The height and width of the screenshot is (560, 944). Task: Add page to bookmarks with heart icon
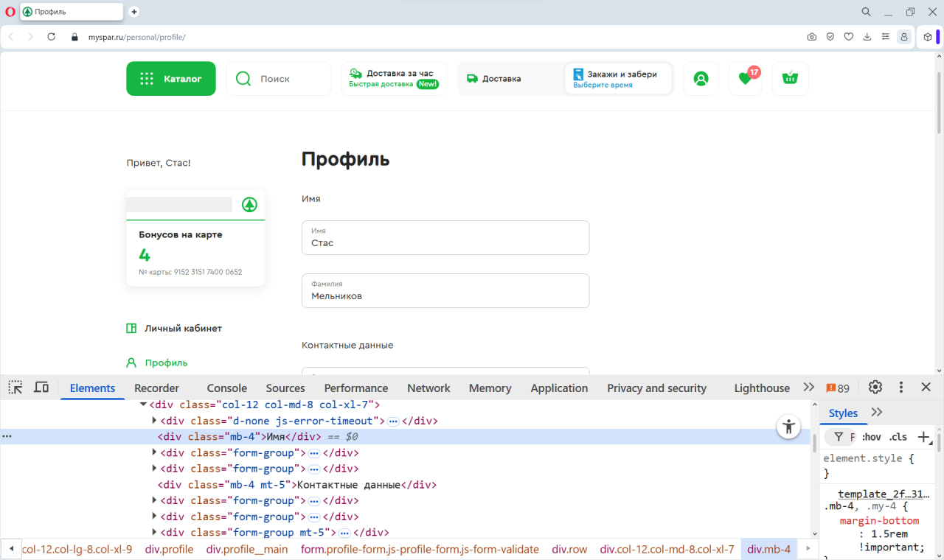click(849, 37)
